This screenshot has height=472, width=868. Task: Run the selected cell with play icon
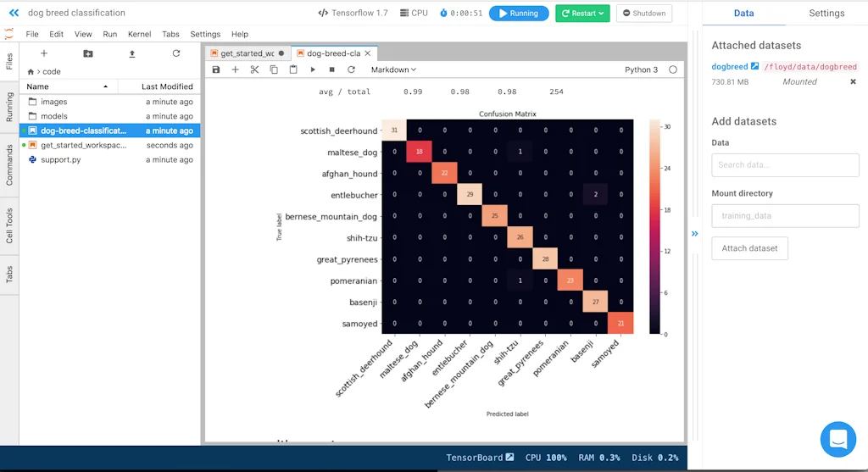[313, 69]
